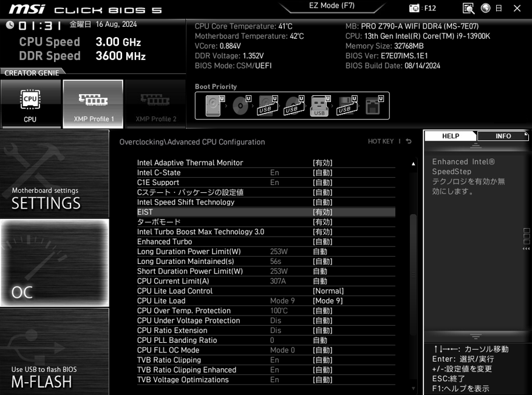
Task: Select the USB floppy boot device icon
Action: pos(347,106)
